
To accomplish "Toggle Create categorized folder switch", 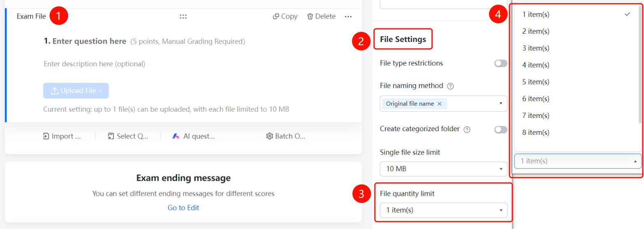I will pos(501,130).
